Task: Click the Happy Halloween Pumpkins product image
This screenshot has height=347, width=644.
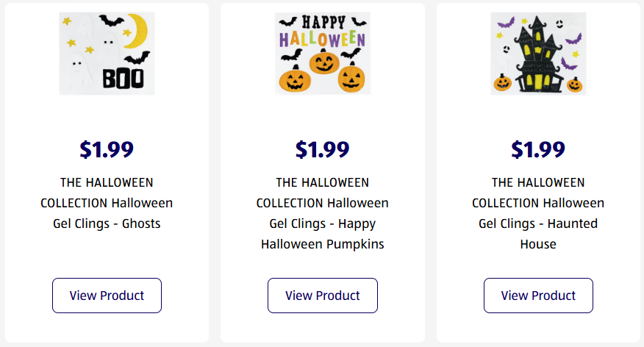Action: [323, 53]
